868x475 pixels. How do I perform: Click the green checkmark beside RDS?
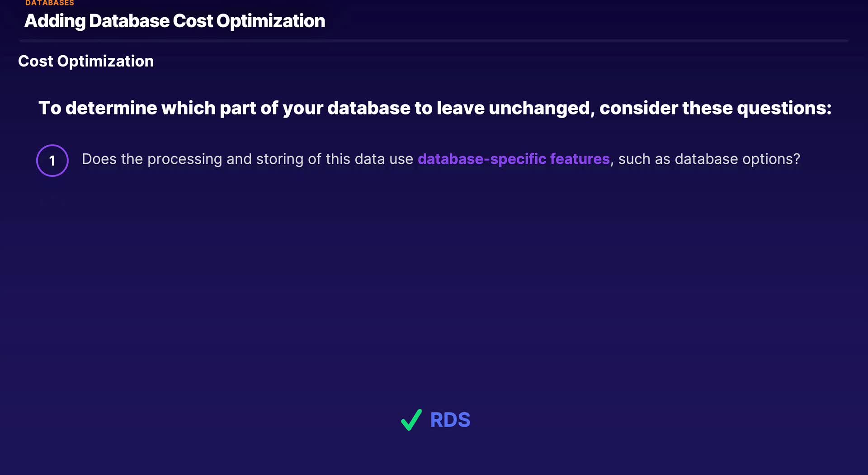pyautogui.click(x=411, y=420)
